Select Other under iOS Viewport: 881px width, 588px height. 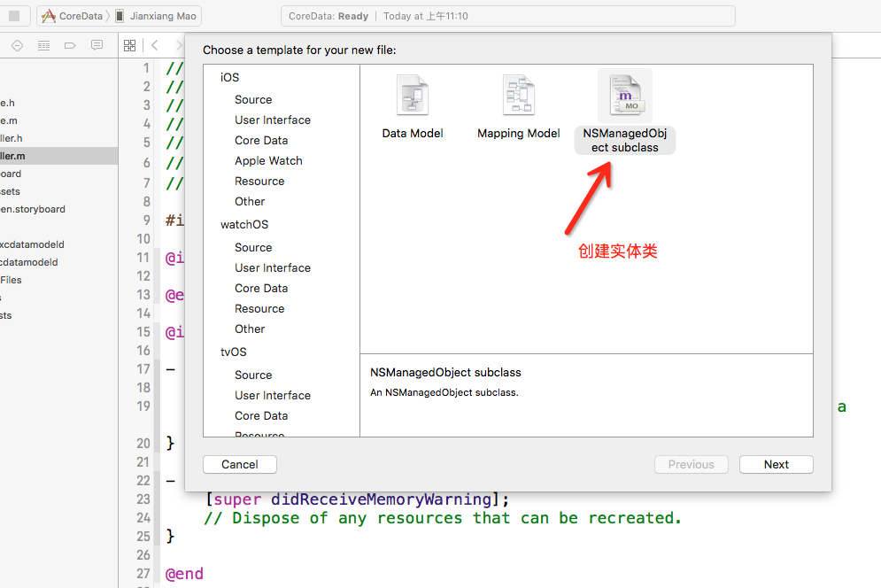pos(250,201)
